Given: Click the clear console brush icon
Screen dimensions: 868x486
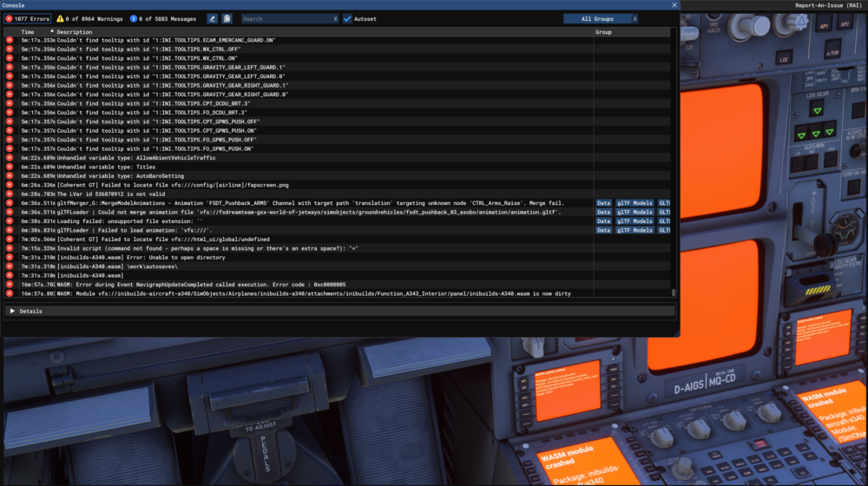Looking at the screenshot, I should click(x=213, y=18).
